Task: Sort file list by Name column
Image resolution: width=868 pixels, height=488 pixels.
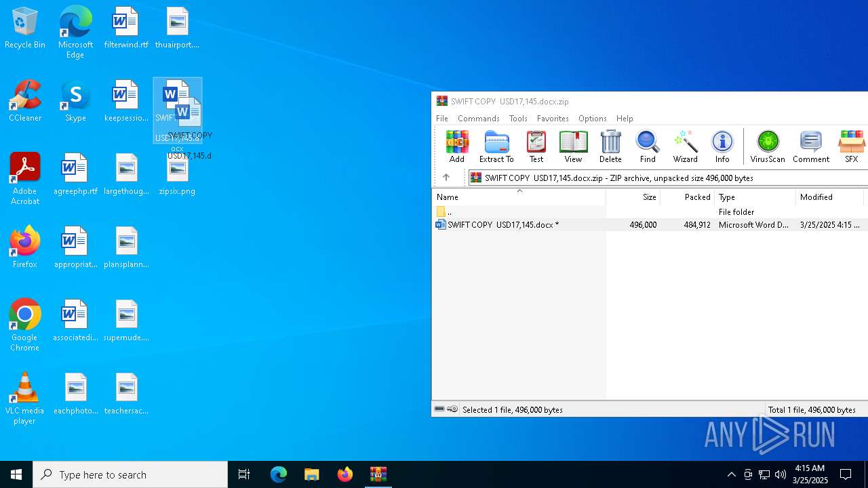Action: pos(519,197)
